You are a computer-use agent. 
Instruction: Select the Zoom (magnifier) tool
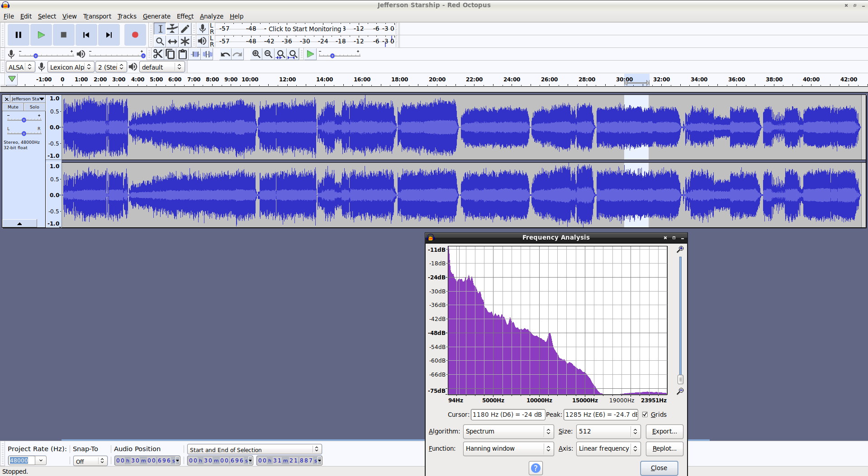coord(160,41)
